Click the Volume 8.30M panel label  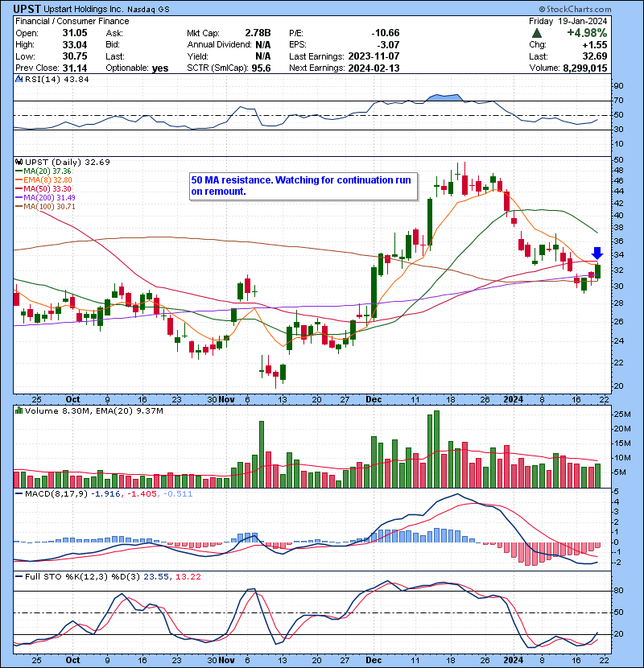click(x=57, y=411)
